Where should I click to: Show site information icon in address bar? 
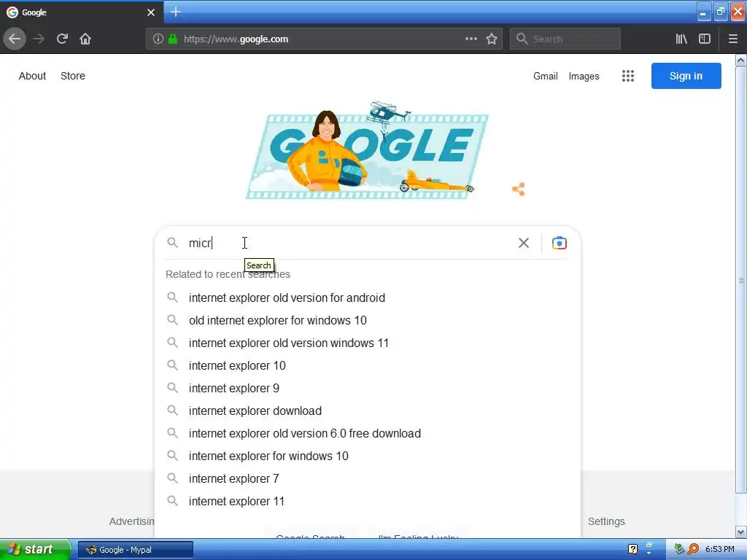pyautogui.click(x=158, y=39)
